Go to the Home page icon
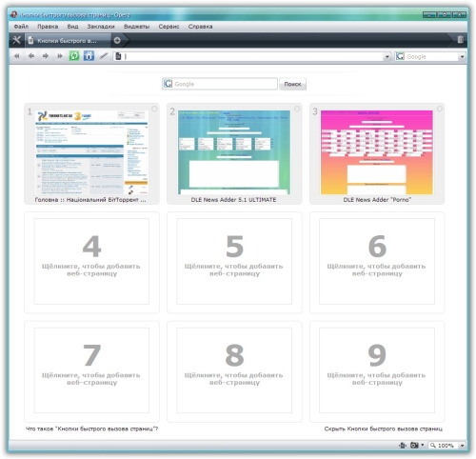476x459 pixels. tap(89, 56)
